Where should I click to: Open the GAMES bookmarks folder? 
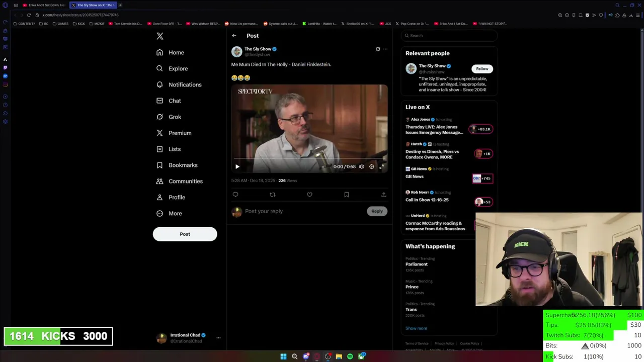[x=60, y=24]
